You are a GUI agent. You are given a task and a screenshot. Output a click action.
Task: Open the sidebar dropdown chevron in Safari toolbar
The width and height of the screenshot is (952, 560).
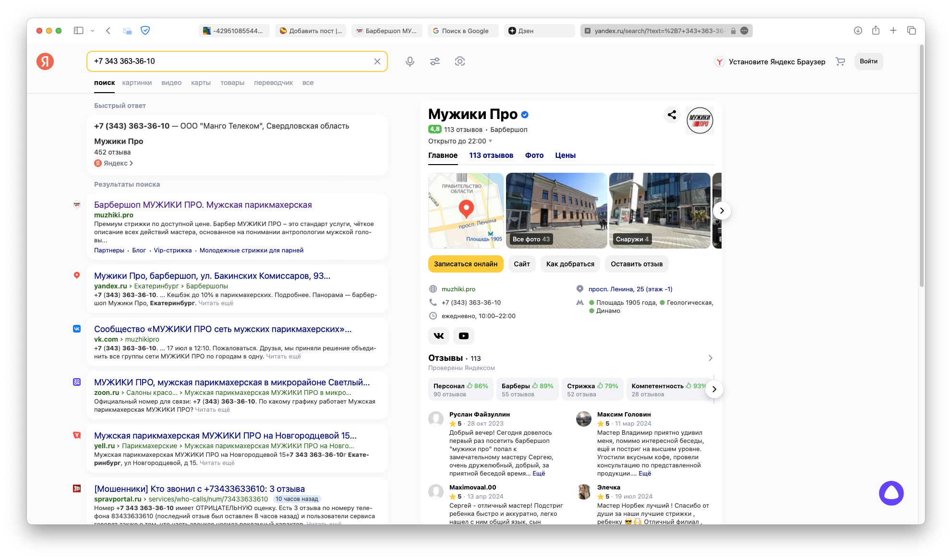point(93,31)
